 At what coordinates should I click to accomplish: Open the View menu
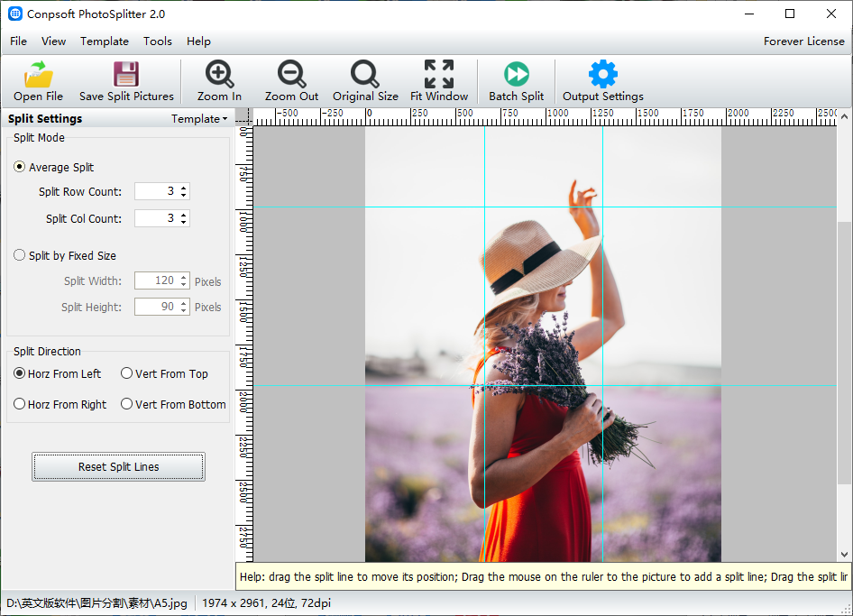tap(53, 41)
